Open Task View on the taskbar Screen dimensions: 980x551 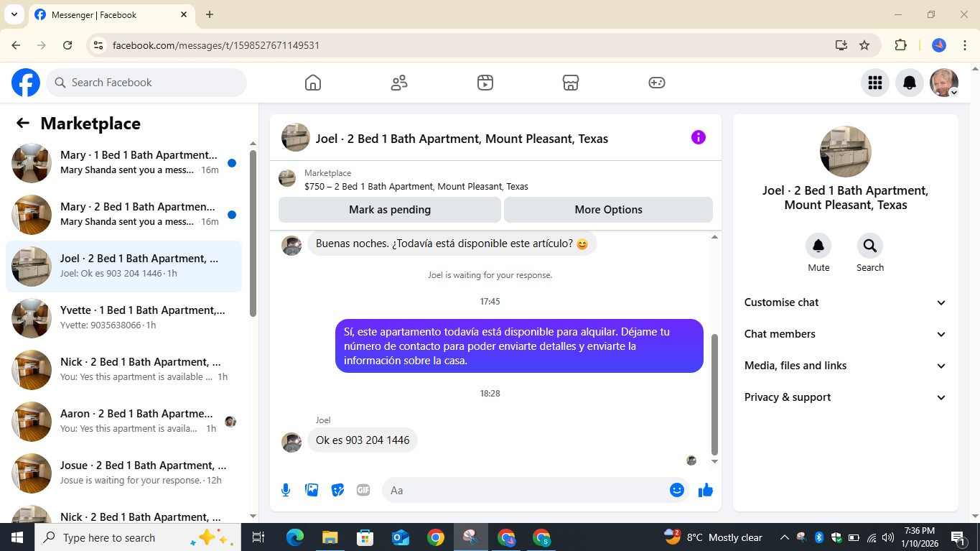258,537
